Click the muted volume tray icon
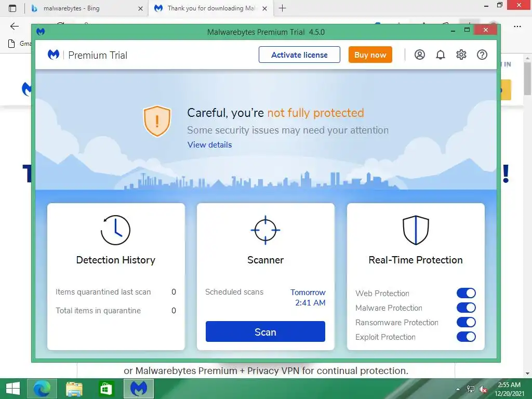The height and width of the screenshot is (399, 532). coord(483,389)
